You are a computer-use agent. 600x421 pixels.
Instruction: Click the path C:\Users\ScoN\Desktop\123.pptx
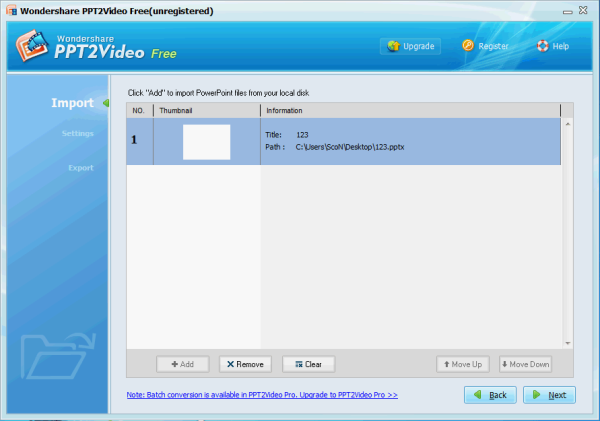[x=350, y=147]
